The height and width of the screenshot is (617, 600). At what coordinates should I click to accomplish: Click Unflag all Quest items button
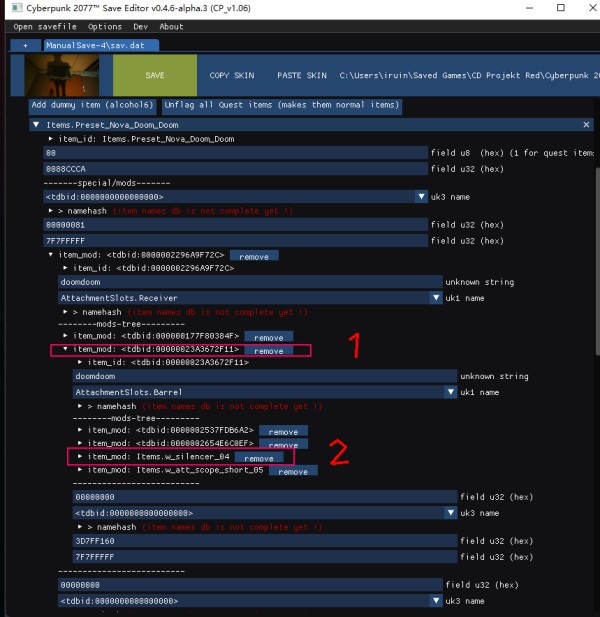point(281,105)
